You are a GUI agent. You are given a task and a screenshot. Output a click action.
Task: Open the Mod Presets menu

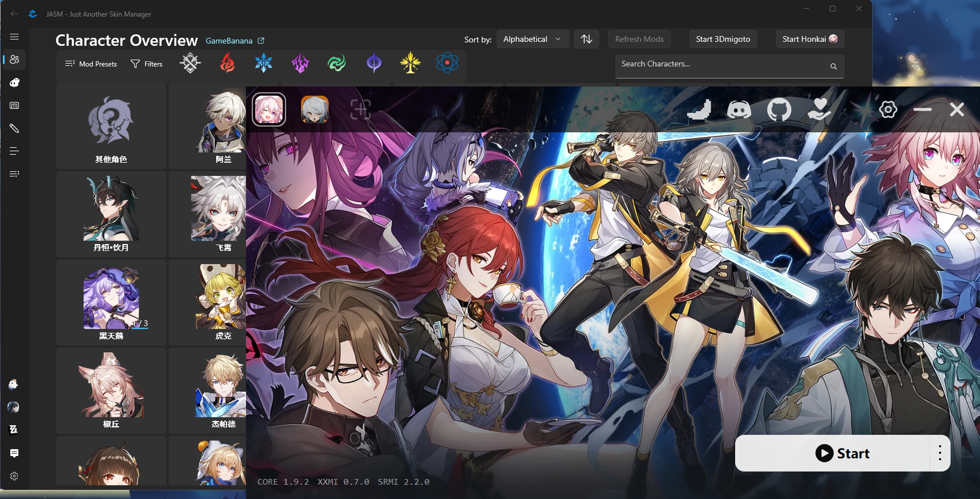tap(91, 64)
